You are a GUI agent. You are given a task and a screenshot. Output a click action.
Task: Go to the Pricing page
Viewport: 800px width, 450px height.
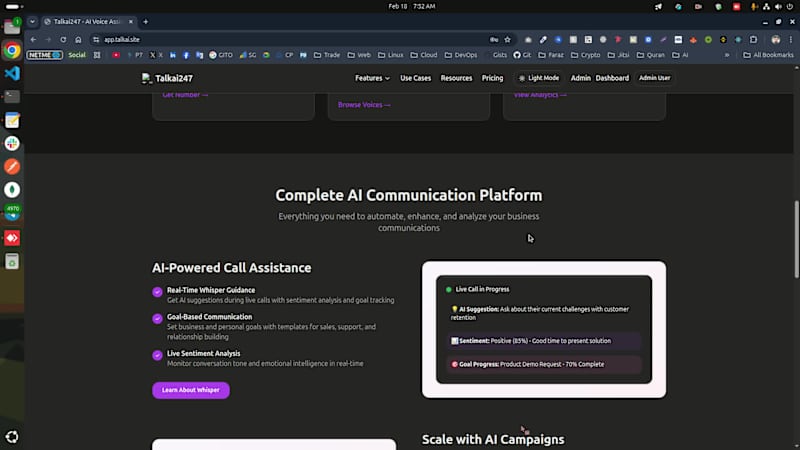pyautogui.click(x=492, y=78)
